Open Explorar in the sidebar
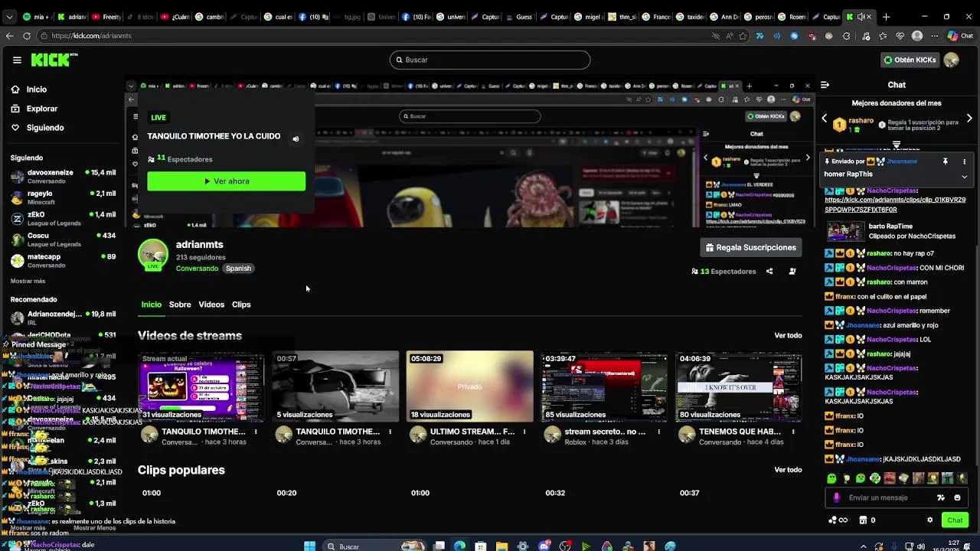This screenshot has height=551, width=980. pos(41,109)
